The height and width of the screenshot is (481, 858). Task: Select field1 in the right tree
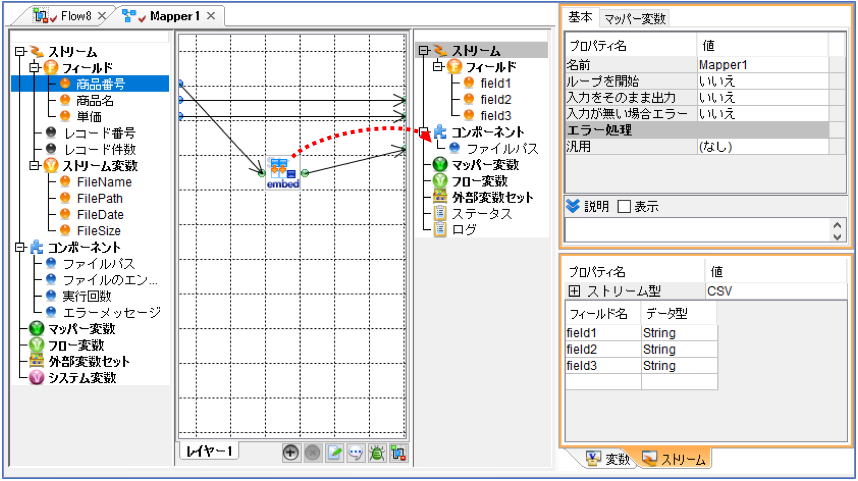(495, 83)
